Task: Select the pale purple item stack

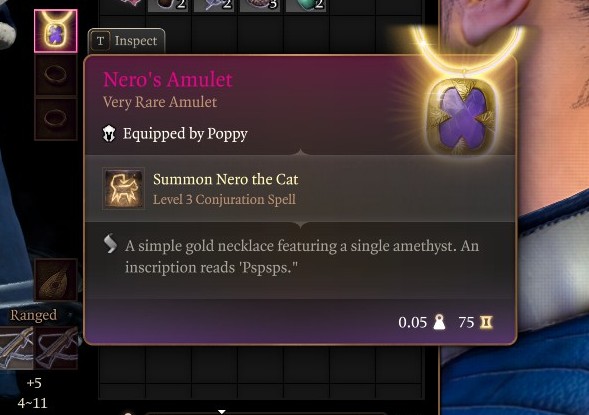Action: click(214, 5)
